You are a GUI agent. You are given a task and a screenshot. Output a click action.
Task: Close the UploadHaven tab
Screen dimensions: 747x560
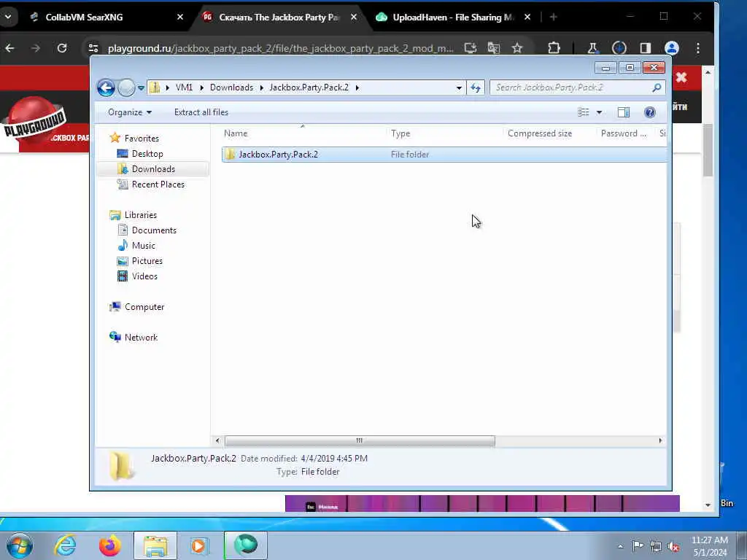click(527, 17)
